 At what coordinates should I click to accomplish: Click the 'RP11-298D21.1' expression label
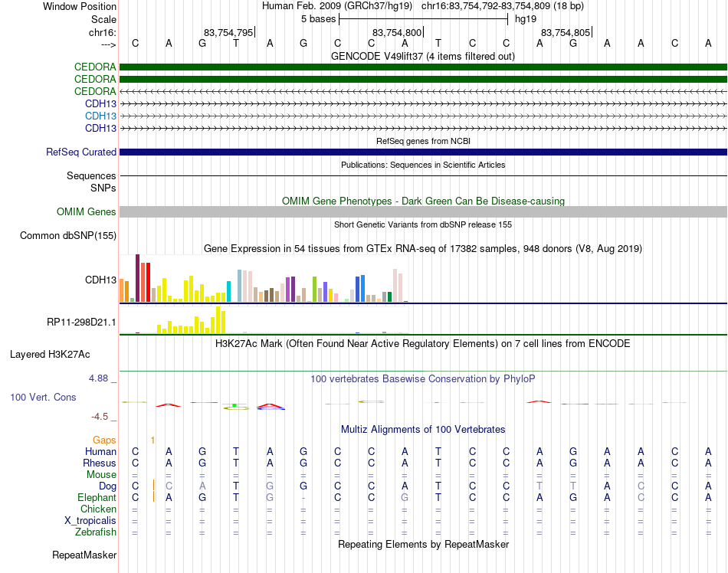(x=81, y=322)
